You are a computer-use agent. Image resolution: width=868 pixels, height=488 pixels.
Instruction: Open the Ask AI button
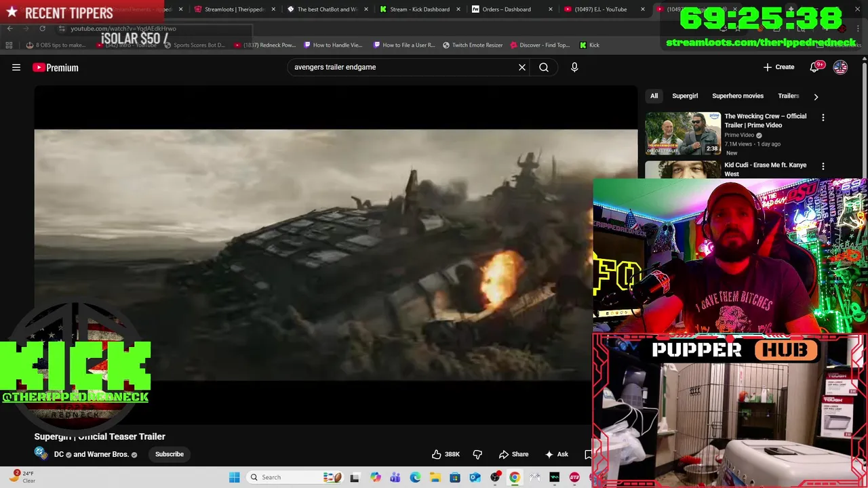click(x=557, y=454)
